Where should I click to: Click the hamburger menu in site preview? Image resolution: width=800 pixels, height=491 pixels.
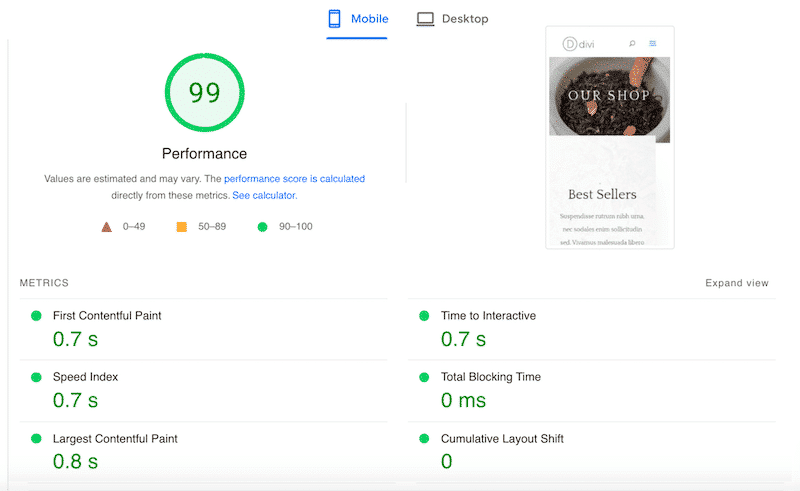(653, 43)
